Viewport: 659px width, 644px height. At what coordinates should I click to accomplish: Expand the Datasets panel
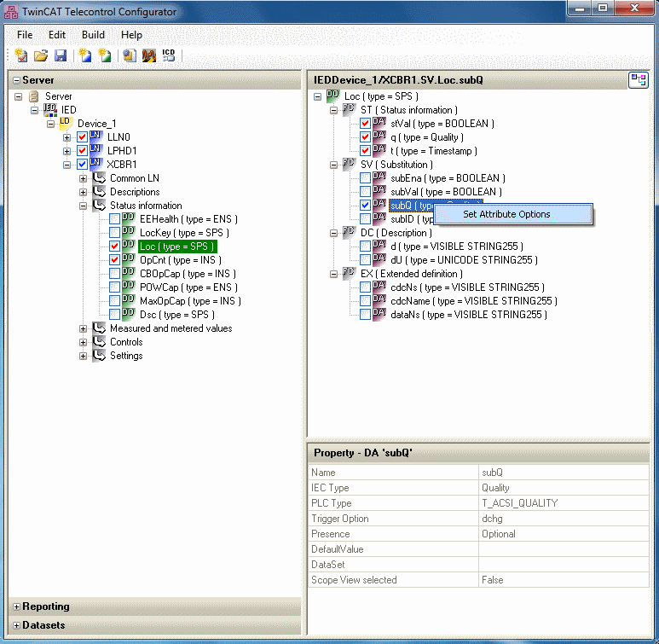coord(16,625)
